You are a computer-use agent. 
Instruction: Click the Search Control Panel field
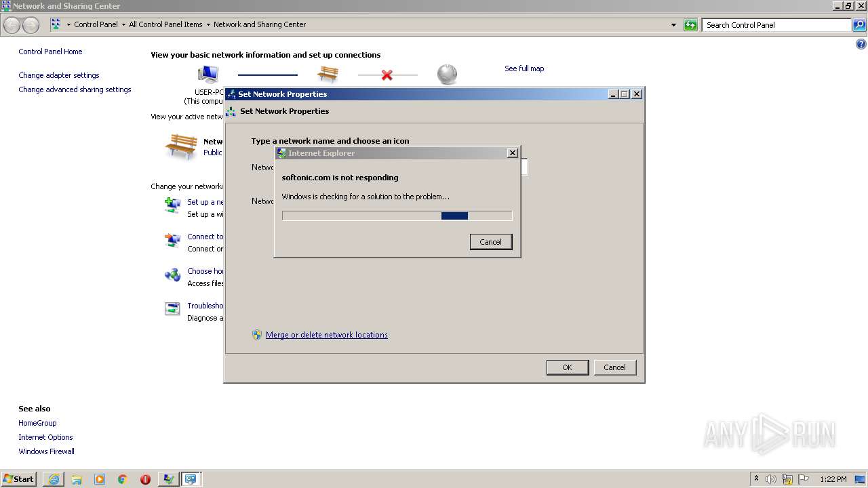point(776,25)
